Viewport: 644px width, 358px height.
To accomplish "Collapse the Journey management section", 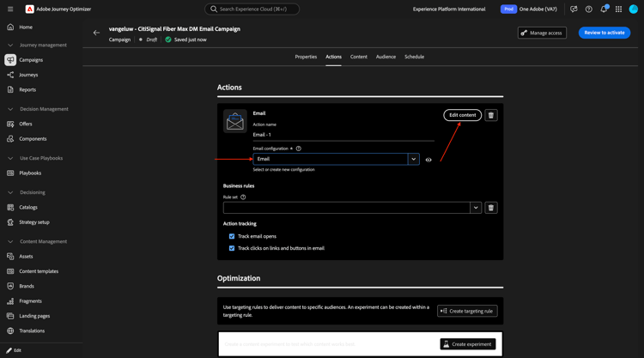I will click(10, 46).
